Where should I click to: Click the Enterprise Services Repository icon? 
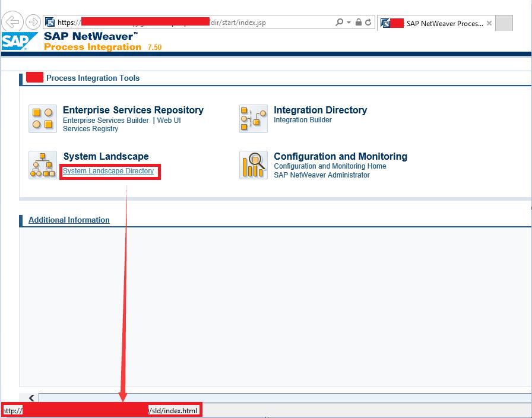(x=43, y=119)
